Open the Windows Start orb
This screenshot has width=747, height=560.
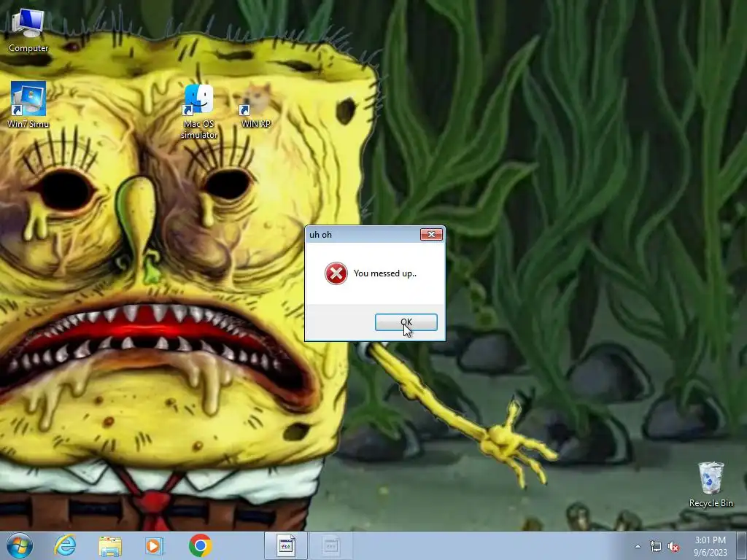click(20, 545)
